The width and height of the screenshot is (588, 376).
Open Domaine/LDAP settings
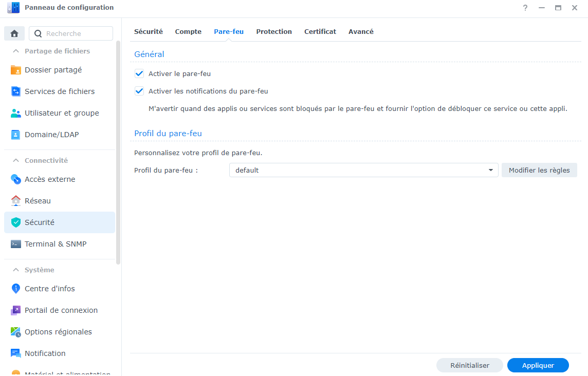(51, 135)
